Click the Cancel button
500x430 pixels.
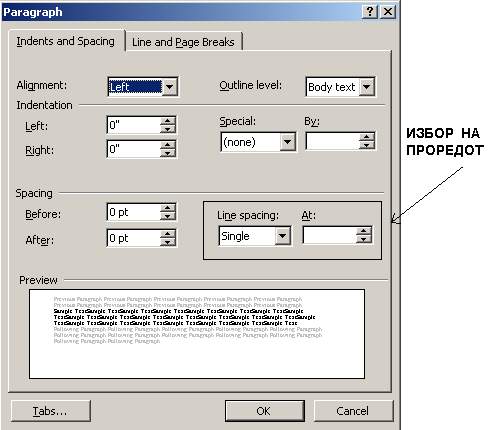click(x=353, y=411)
